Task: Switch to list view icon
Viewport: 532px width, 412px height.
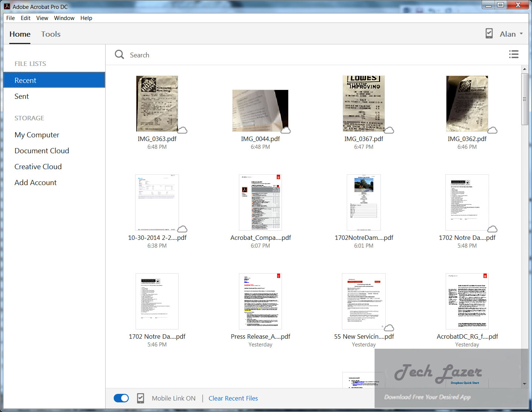Action: pyautogui.click(x=513, y=54)
